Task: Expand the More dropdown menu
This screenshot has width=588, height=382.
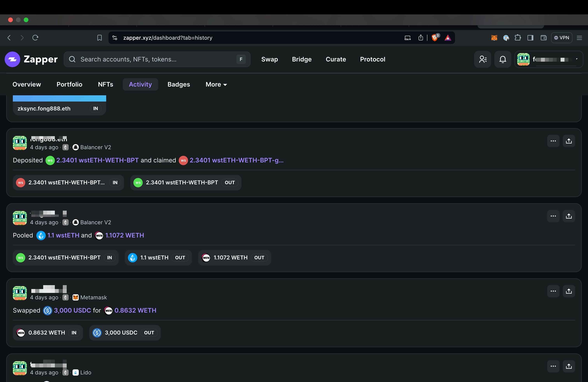Action: (x=216, y=84)
